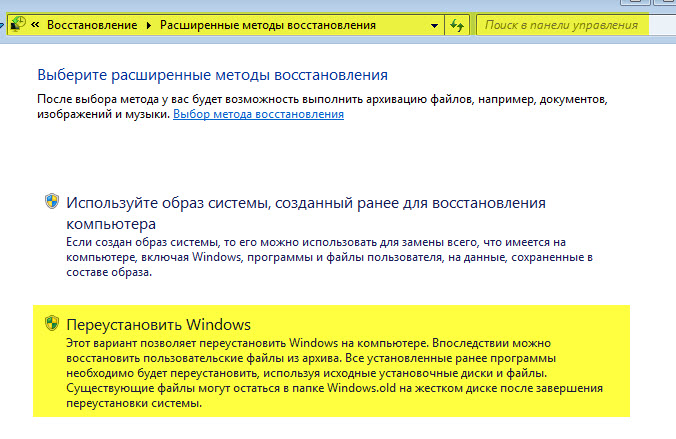Click shield icon next to Переустановить Windows

point(52,323)
